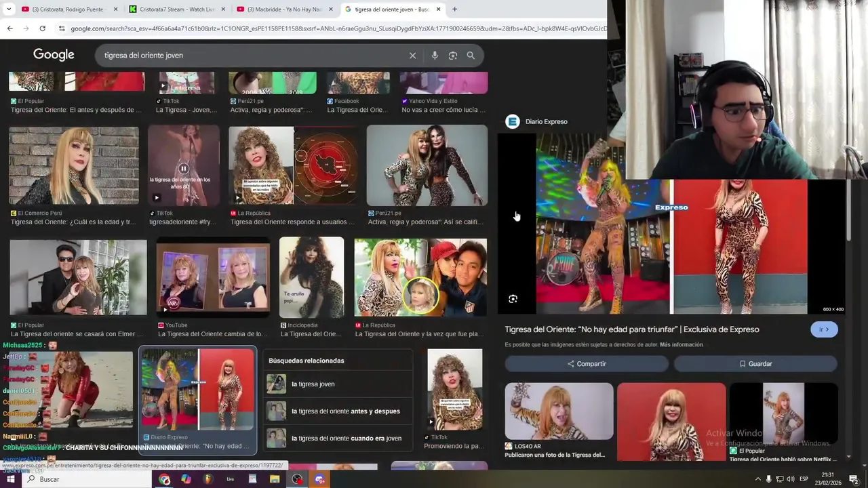The image size is (868, 488).
Task: Open network settings tray icon
Action: pyautogui.click(x=779, y=479)
